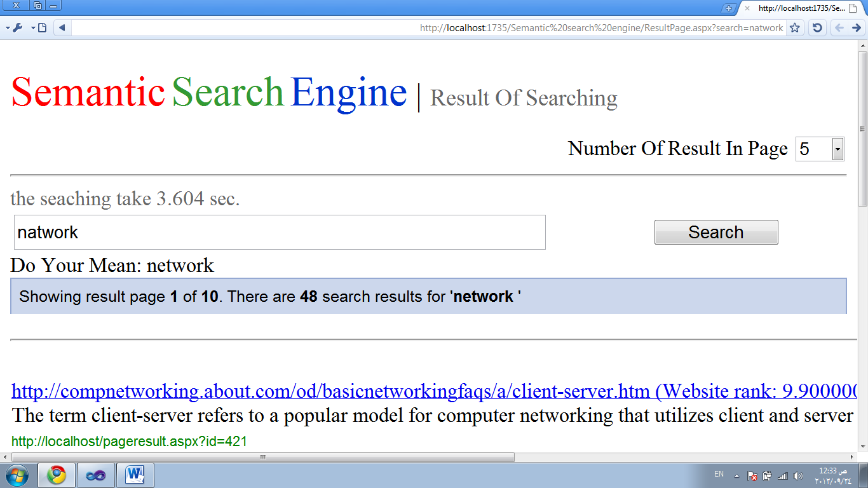Click the horizontal scrollbar at page bottom
This screenshot has height=488, width=868.
click(263, 457)
